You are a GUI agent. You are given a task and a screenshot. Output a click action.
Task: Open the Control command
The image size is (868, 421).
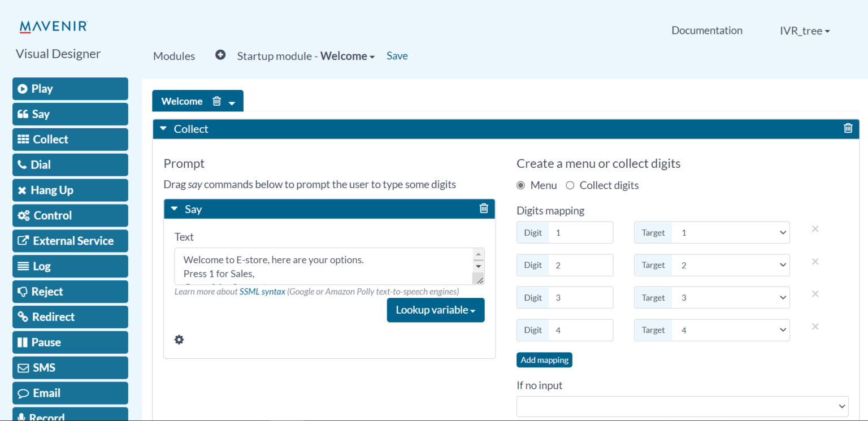[x=70, y=215]
